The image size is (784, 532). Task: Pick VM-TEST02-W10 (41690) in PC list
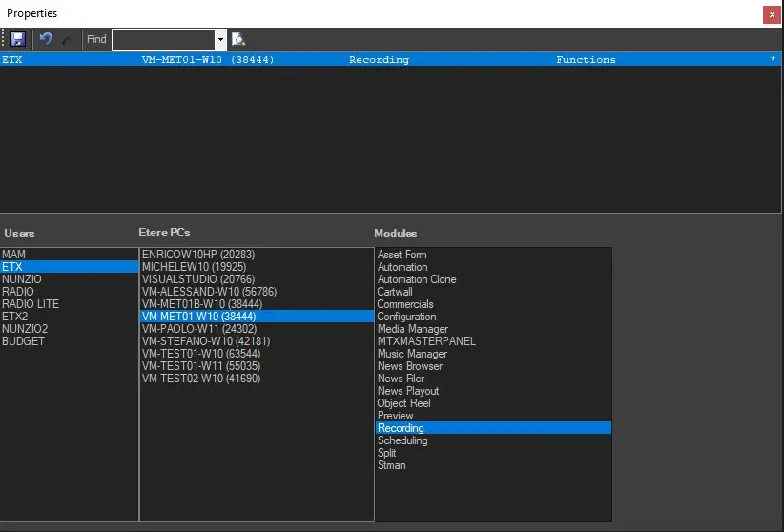coord(201,379)
